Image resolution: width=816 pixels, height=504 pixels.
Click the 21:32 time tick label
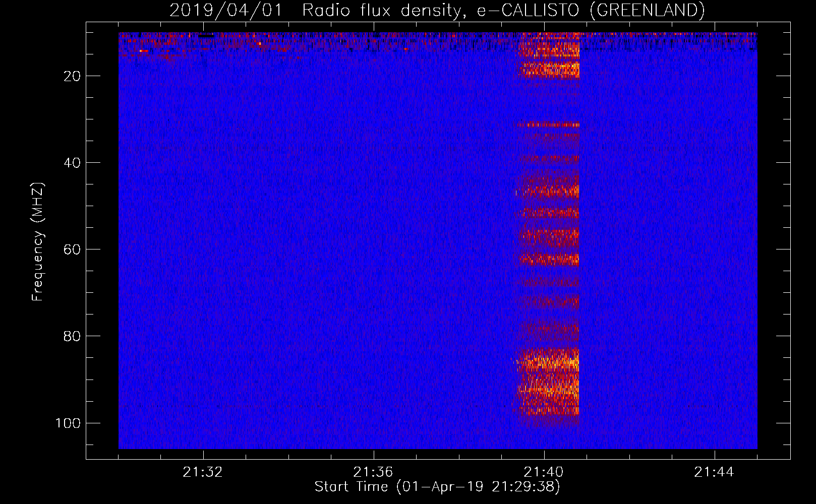tap(203, 472)
